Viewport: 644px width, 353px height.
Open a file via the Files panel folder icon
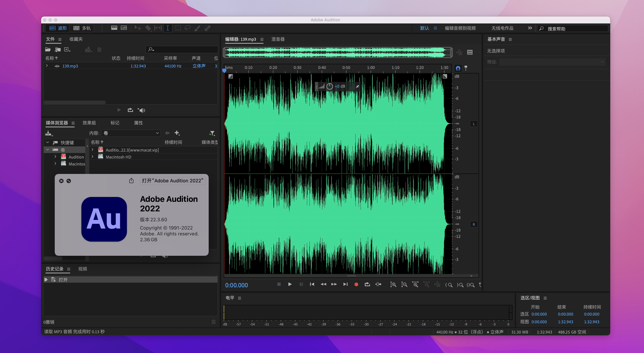(48, 49)
